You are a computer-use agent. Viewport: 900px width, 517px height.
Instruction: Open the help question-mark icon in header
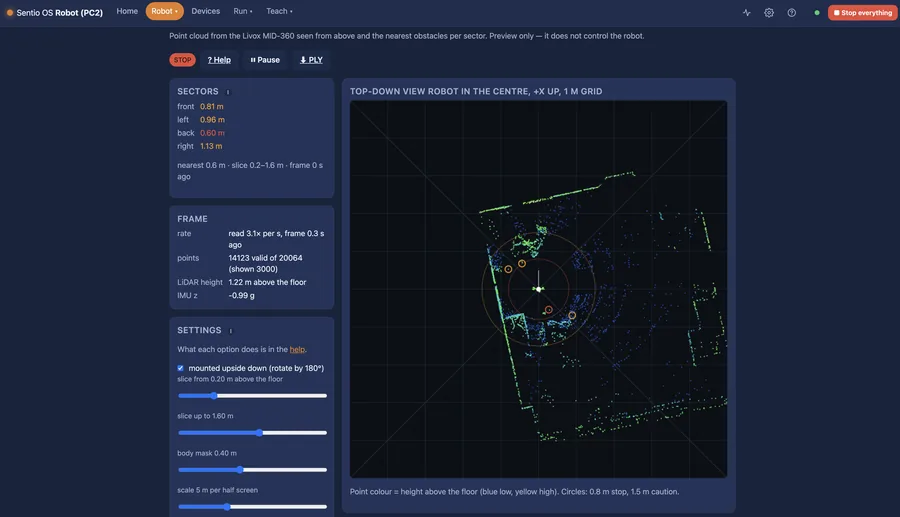(792, 13)
